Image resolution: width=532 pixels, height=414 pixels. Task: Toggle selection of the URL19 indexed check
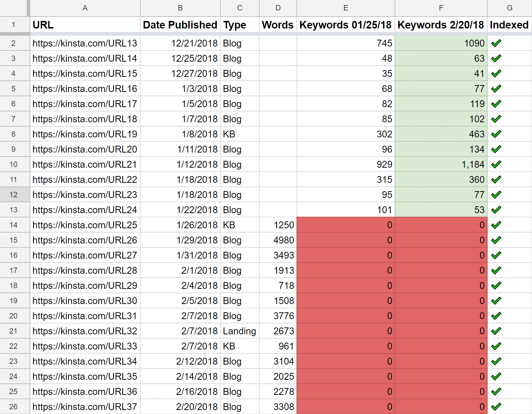(x=496, y=134)
